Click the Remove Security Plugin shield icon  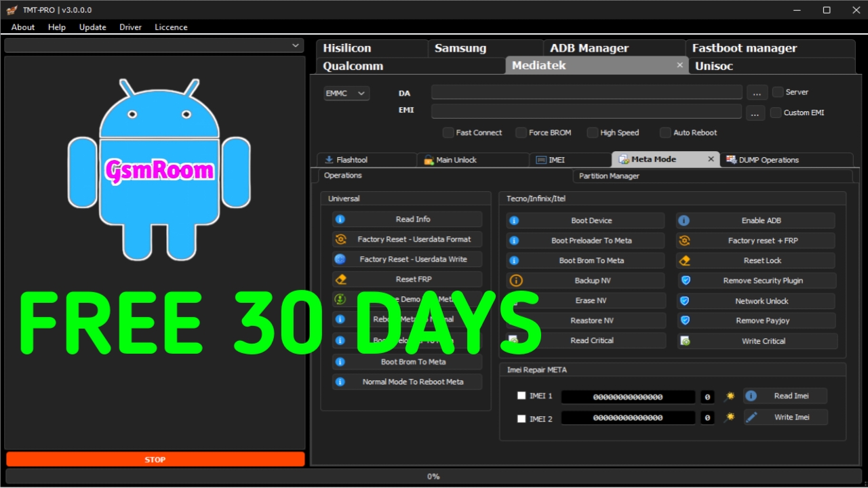coord(685,281)
